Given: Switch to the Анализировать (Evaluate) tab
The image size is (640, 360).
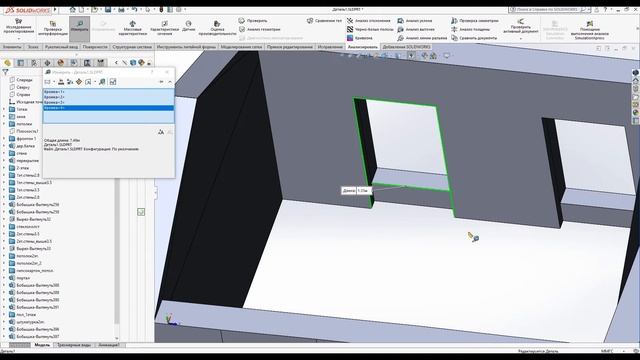Looking at the screenshot, I should [x=362, y=47].
